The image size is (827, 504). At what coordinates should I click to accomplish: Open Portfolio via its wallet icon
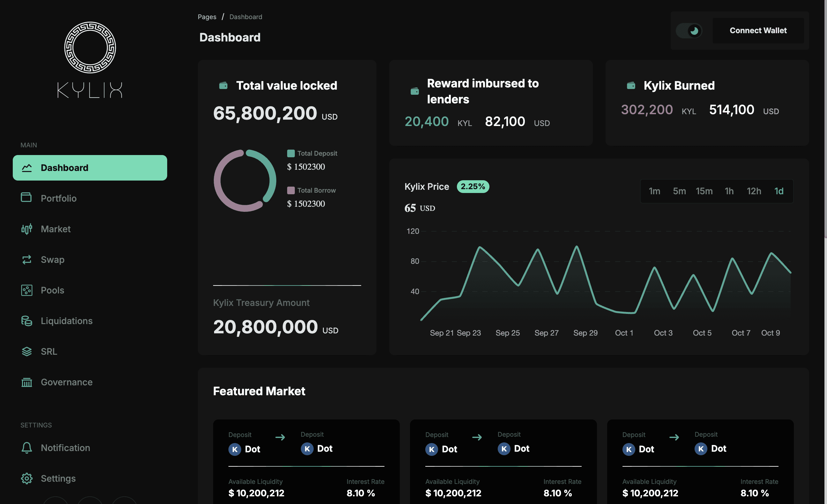click(26, 197)
